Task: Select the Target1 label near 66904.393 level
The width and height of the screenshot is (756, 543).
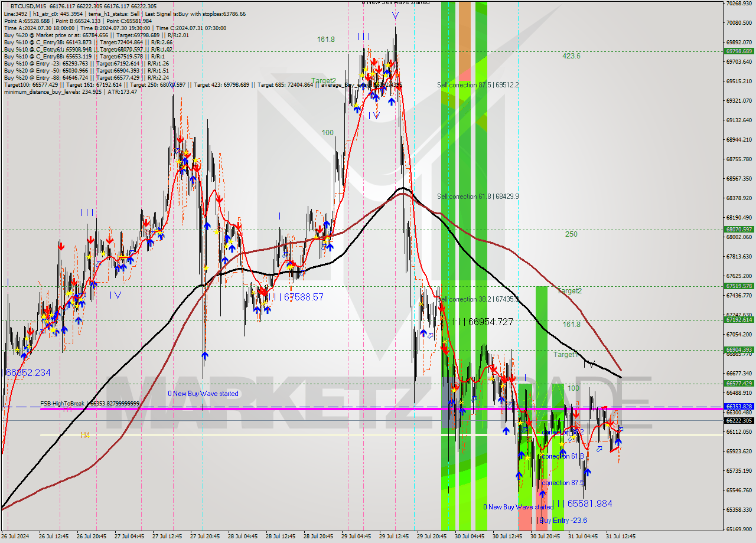Action: (565, 355)
